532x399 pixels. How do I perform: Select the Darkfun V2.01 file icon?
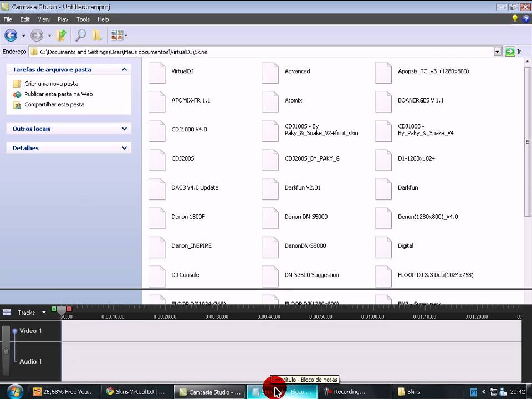pyautogui.click(x=270, y=189)
